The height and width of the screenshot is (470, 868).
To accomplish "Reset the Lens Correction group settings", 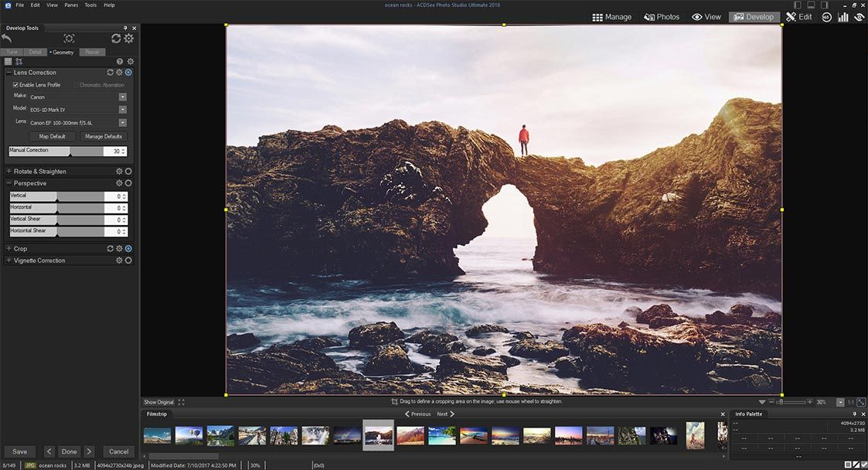I will point(110,73).
